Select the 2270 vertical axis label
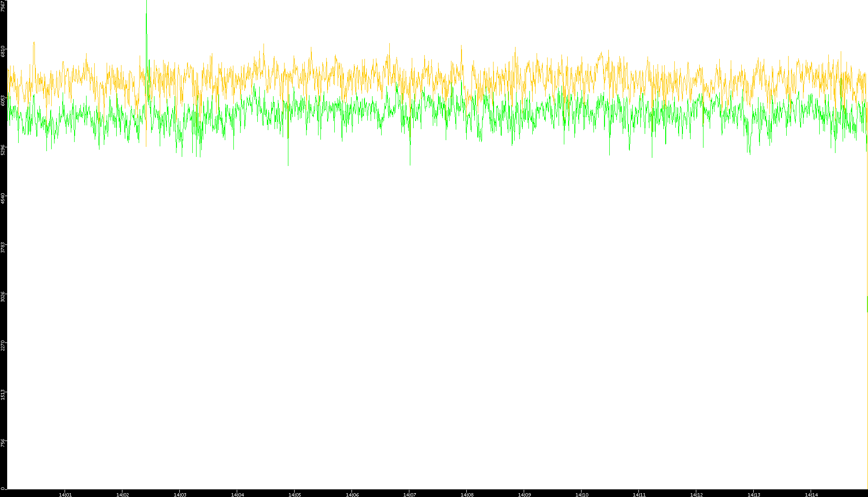This screenshot has width=868, height=497. point(3,345)
